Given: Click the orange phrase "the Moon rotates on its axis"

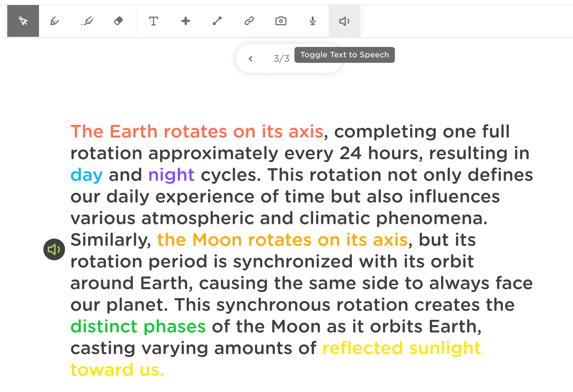Looking at the screenshot, I should (x=282, y=240).
